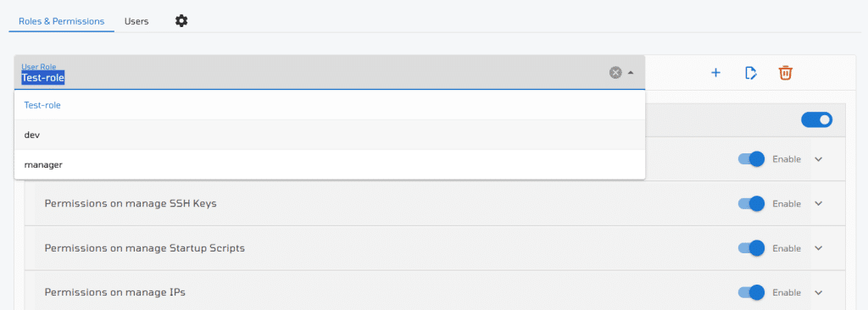Switch to the Users tab

pos(136,21)
